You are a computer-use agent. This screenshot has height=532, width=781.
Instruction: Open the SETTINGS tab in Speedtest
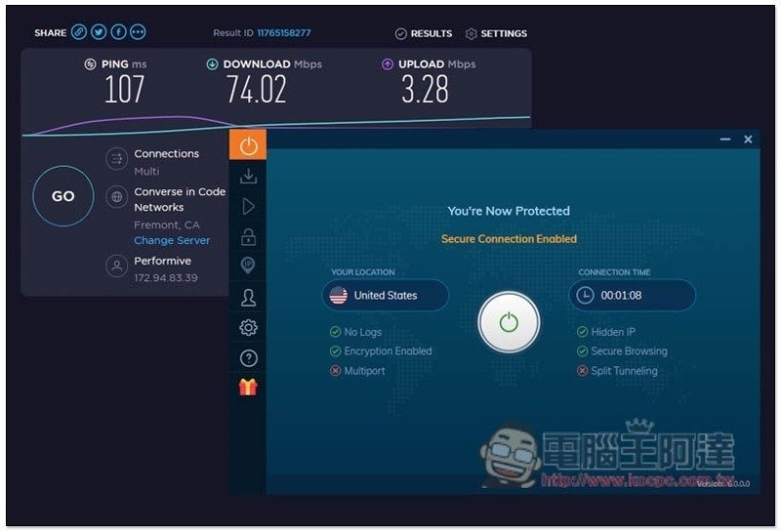496,33
